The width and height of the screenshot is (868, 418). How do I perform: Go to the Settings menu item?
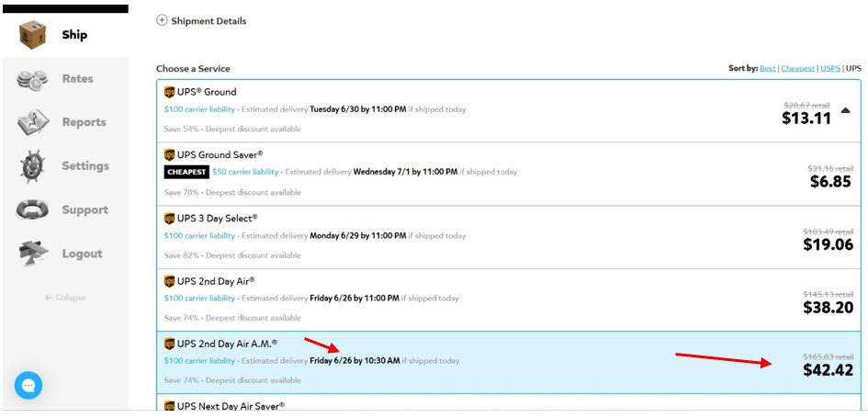85,166
